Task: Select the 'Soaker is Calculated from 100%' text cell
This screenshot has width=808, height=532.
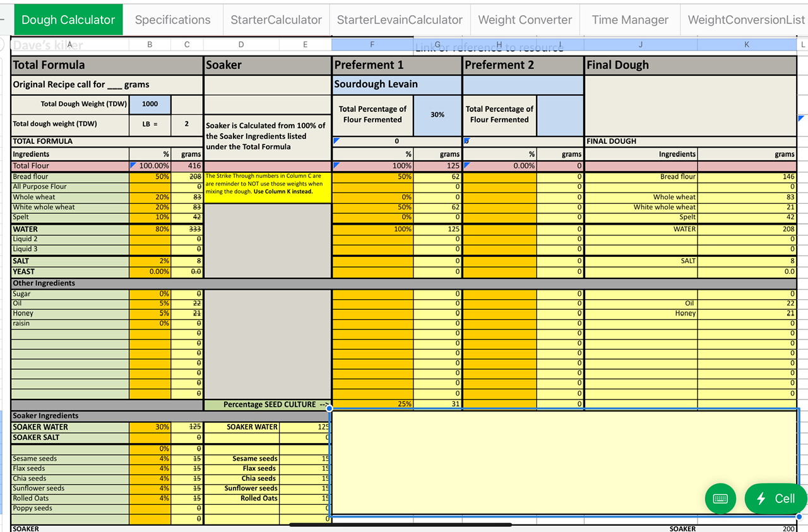Action: tap(268, 136)
